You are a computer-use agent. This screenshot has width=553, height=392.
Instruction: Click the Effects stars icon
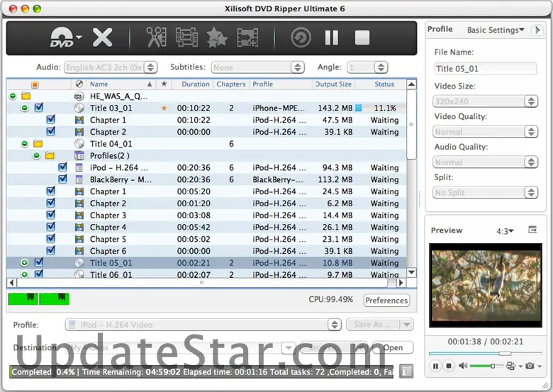pos(216,38)
